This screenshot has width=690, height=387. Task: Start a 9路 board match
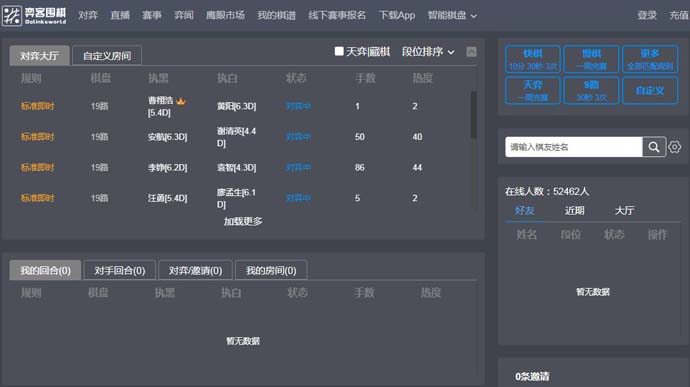(591, 90)
